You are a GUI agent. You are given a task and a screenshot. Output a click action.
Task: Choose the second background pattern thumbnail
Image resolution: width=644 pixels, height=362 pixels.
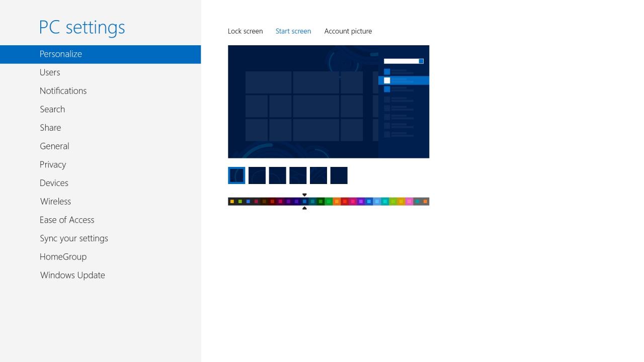(257, 175)
